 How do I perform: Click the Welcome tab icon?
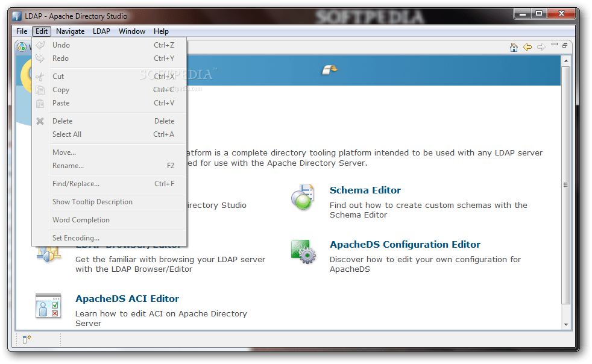point(22,47)
